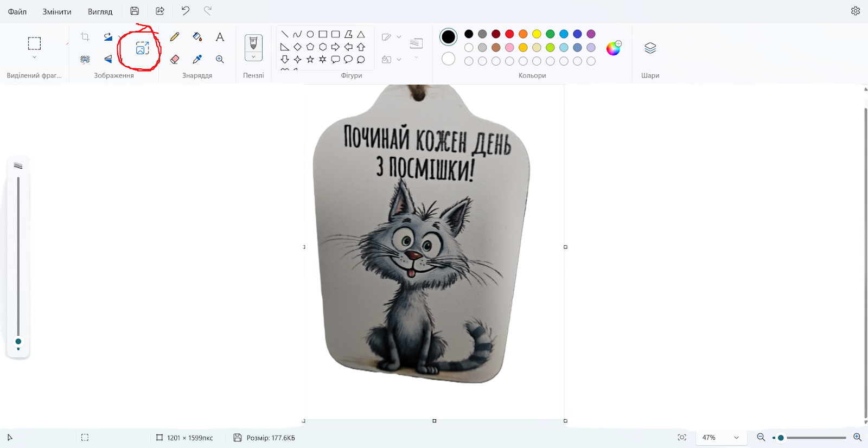Choose the right arrow shape

pyautogui.click(x=335, y=47)
